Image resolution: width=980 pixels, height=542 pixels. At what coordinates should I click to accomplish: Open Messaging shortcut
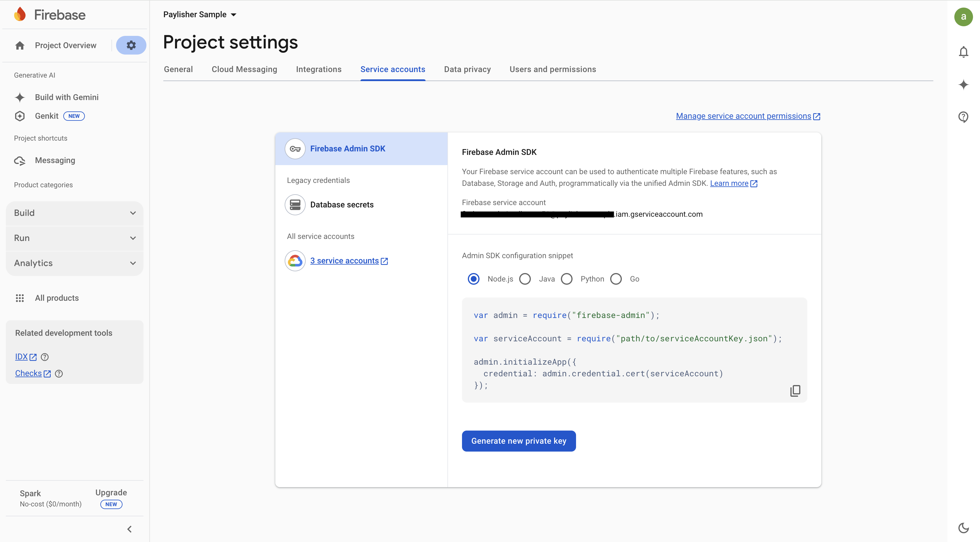tap(55, 161)
